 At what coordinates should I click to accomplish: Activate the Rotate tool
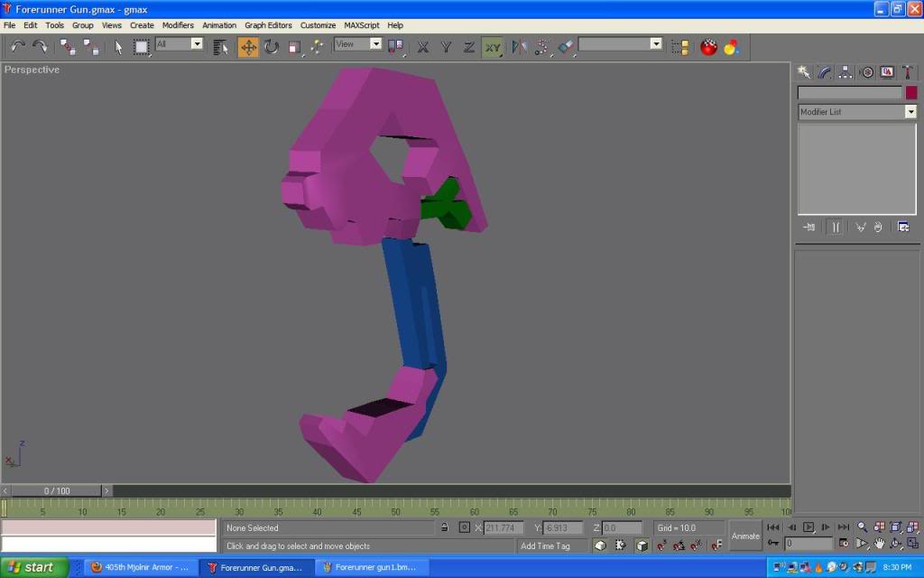click(x=271, y=47)
